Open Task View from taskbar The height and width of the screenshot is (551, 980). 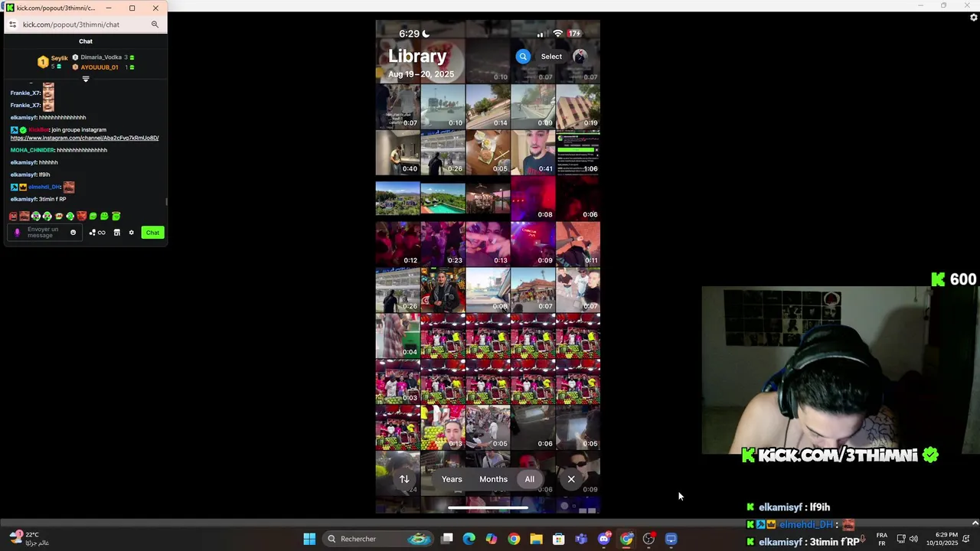[x=447, y=539]
